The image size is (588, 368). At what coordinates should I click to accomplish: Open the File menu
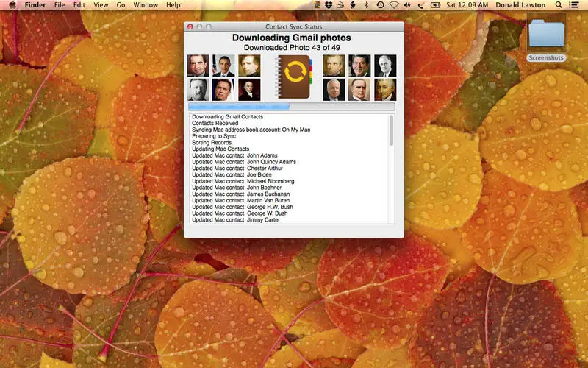click(60, 5)
